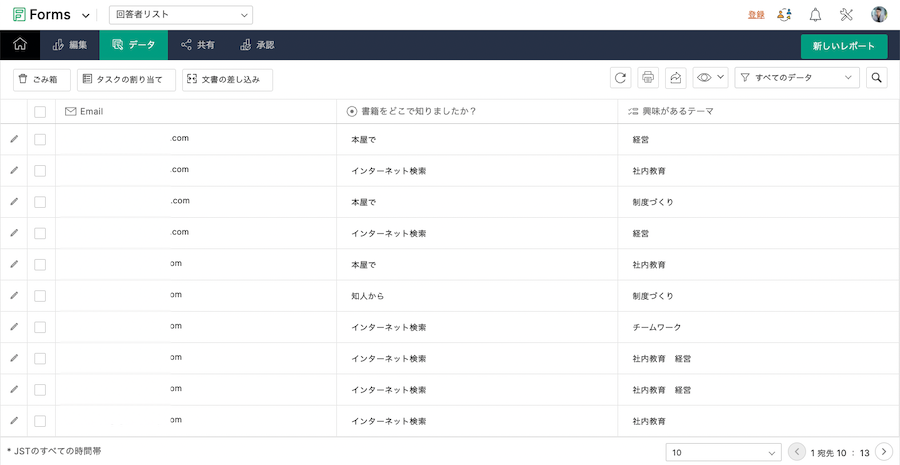Screen dimensions: 900x465
Task: Toggle the select-all checkbox in the header
Action: pyautogui.click(x=40, y=112)
